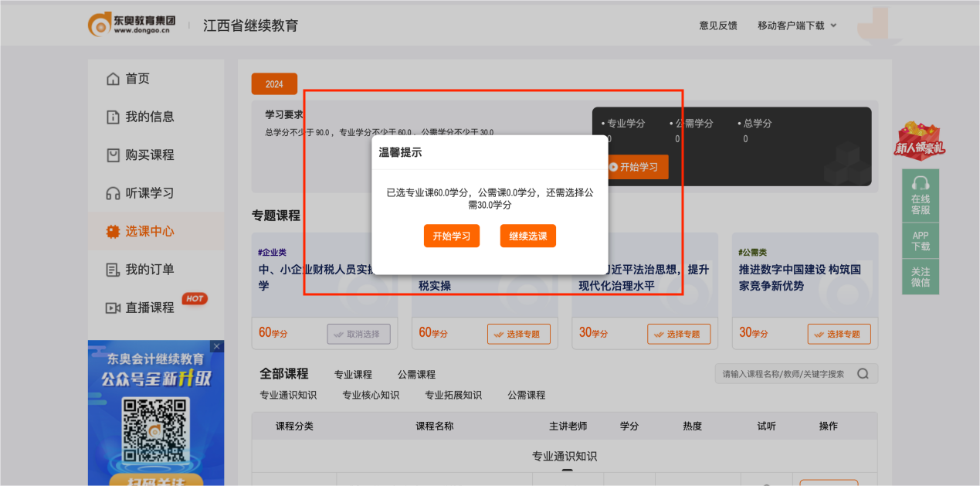
Task: Close the QR code ad with X
Action: click(216, 346)
